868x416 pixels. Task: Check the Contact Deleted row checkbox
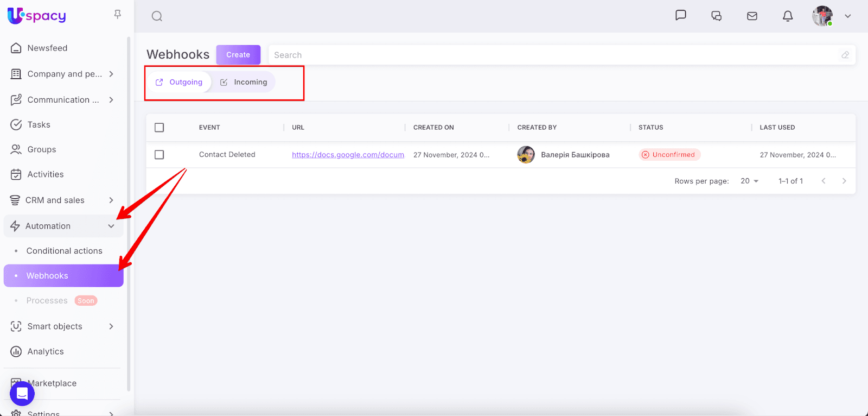pos(159,155)
